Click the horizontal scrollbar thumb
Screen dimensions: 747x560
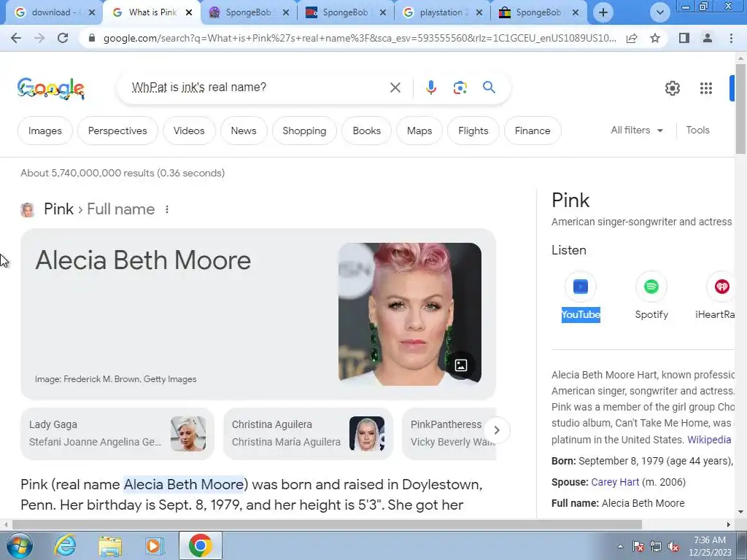(x=327, y=525)
